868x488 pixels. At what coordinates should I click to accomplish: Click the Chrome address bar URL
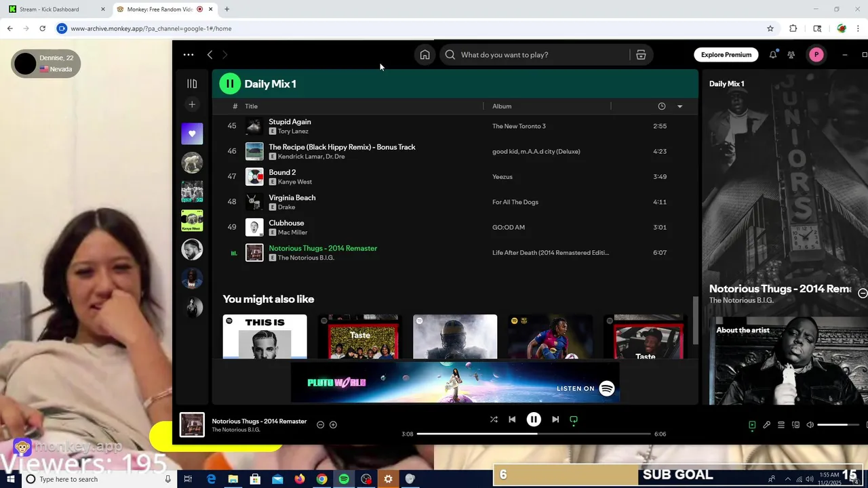pos(151,28)
